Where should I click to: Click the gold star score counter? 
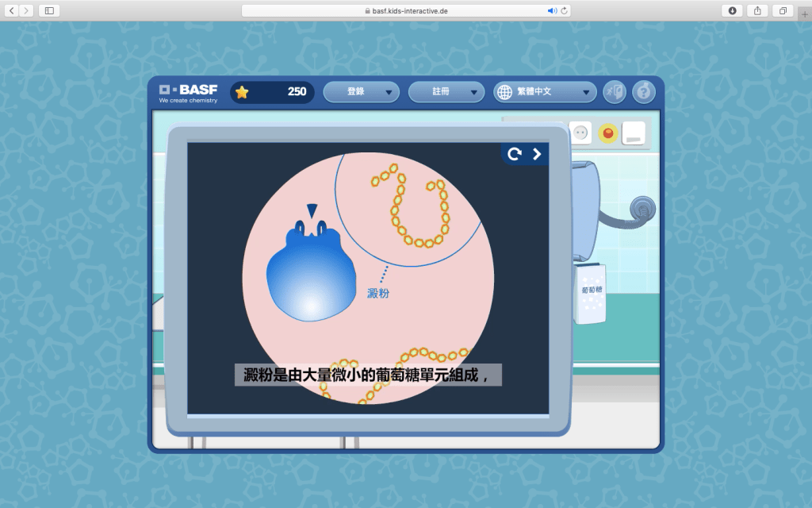pos(272,92)
